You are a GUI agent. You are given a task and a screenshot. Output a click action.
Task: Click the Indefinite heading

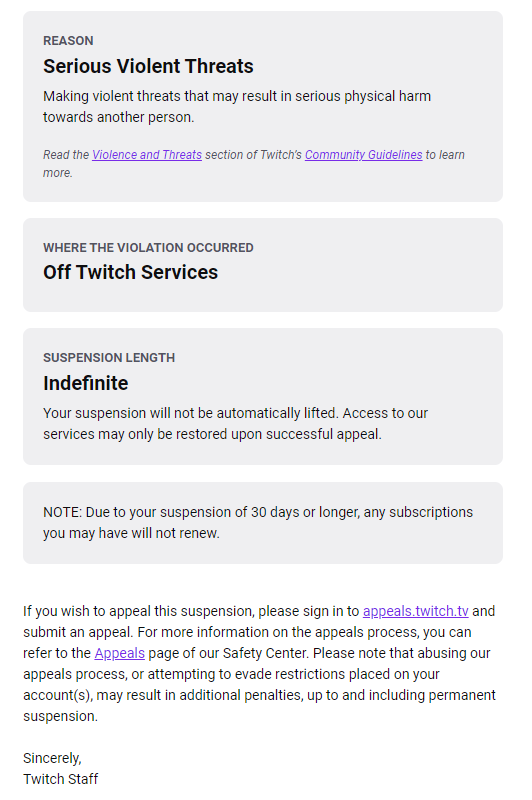tap(86, 383)
